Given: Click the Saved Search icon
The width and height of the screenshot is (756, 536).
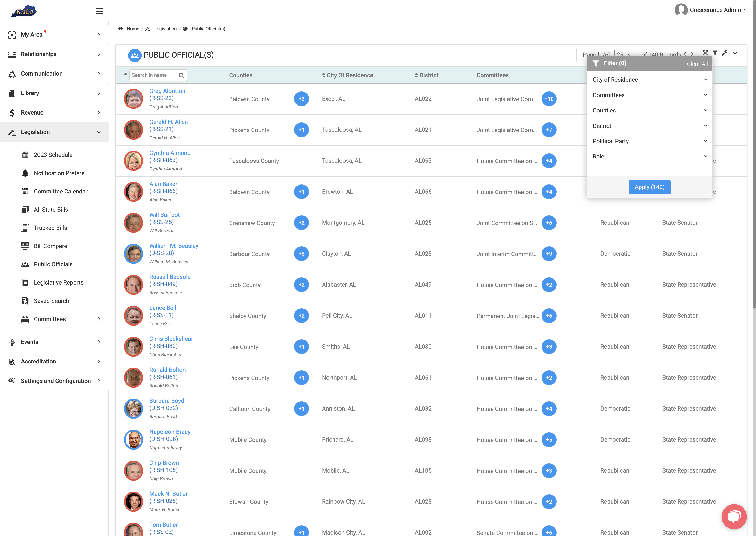Looking at the screenshot, I should [25, 301].
